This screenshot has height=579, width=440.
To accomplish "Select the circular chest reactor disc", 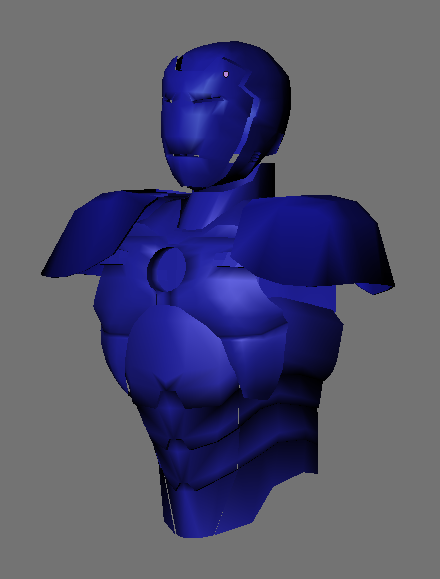I will point(167,269).
